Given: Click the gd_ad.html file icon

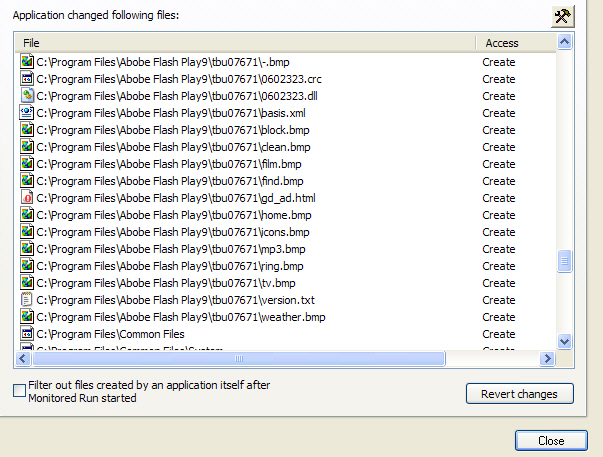Looking at the screenshot, I should (x=28, y=198).
